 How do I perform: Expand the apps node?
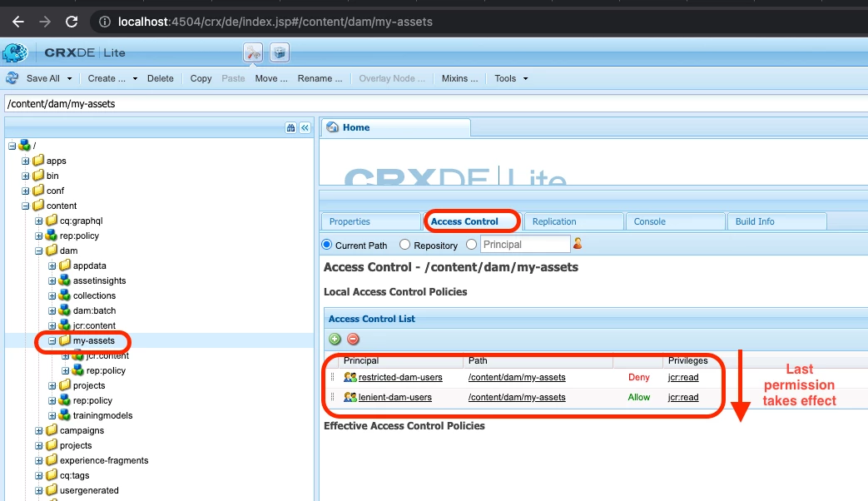[26, 161]
